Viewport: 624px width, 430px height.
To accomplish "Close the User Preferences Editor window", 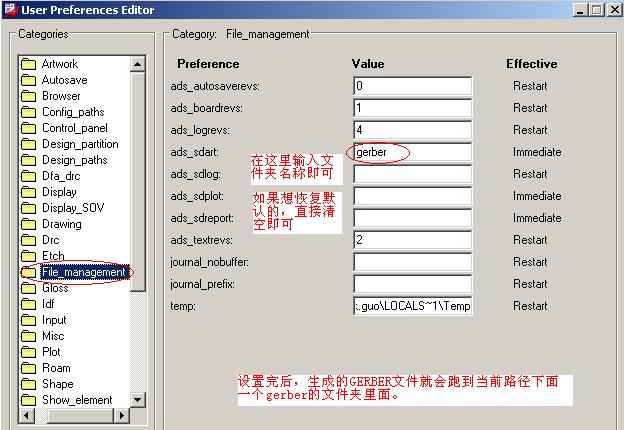I will coord(615,10).
